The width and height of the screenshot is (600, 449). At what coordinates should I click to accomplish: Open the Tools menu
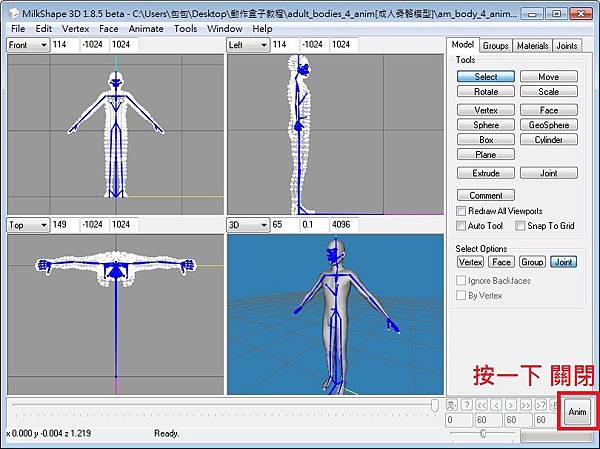point(186,29)
